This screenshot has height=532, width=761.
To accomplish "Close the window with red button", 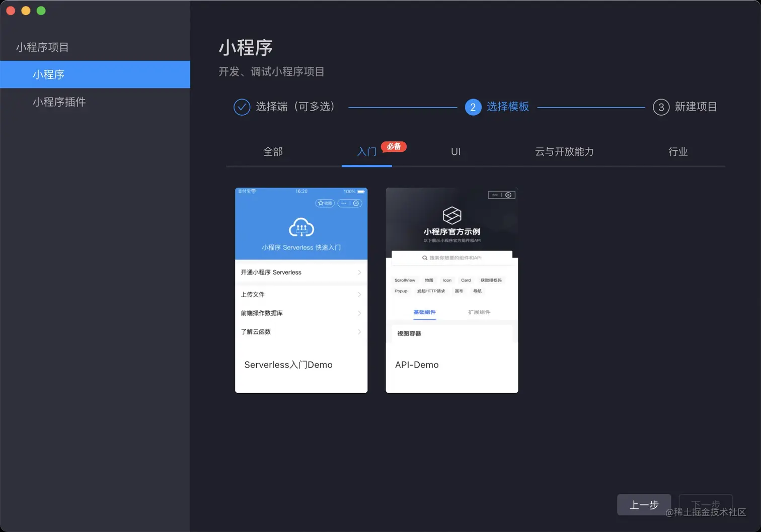I will (11, 11).
